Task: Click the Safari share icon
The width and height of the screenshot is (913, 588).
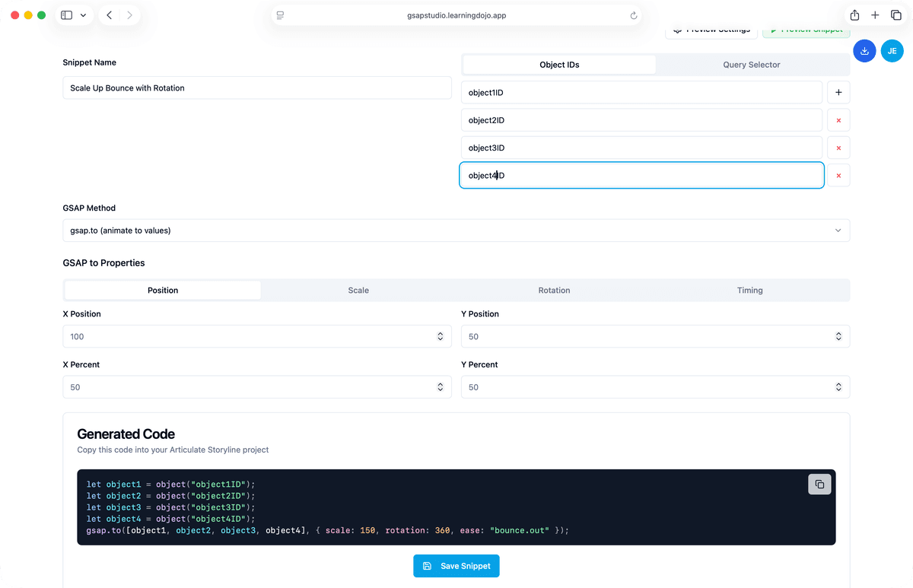Action: [854, 15]
